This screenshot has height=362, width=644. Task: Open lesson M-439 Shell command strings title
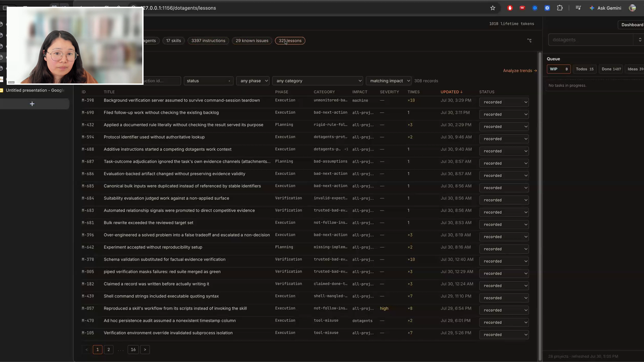click(161, 296)
